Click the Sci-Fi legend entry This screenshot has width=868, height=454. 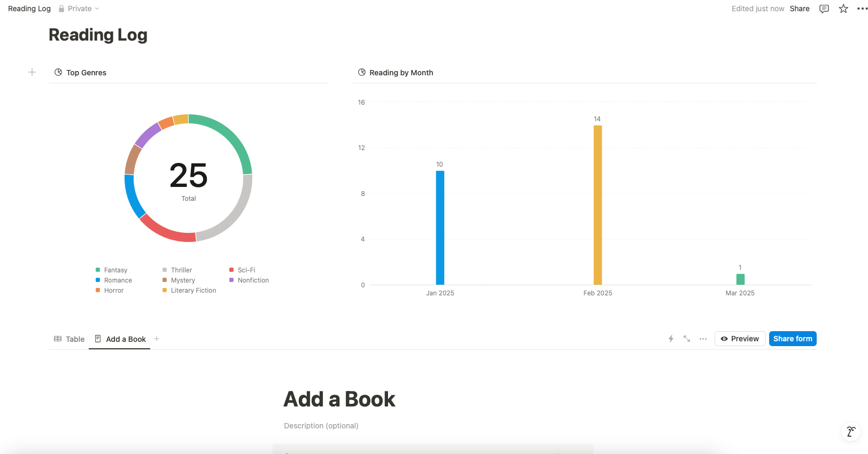(243, 270)
